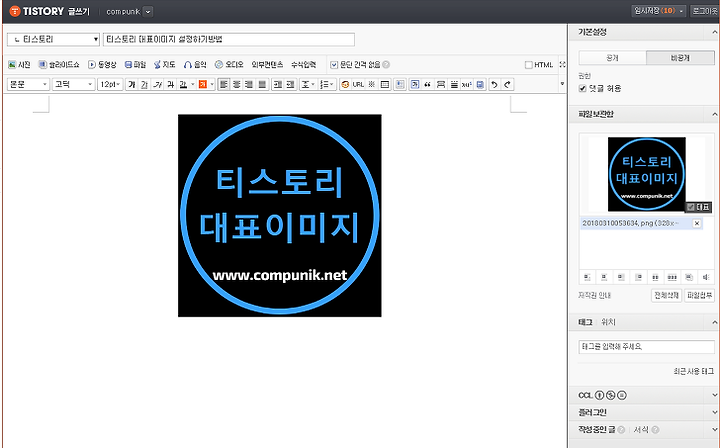Insert a table into the post

385,84
